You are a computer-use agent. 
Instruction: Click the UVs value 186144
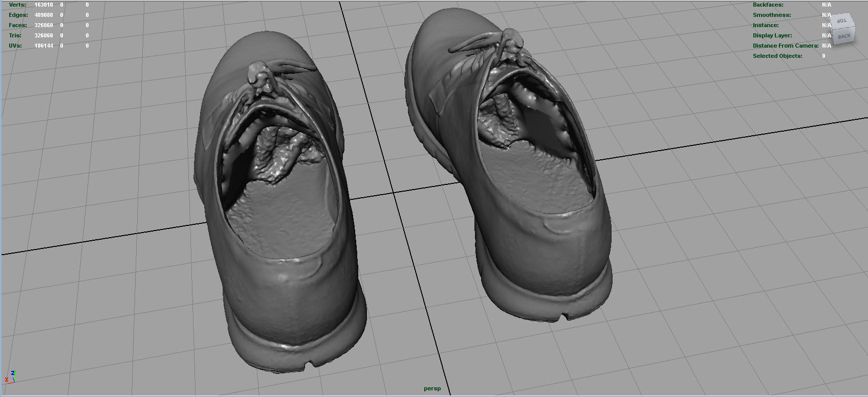pos(44,46)
